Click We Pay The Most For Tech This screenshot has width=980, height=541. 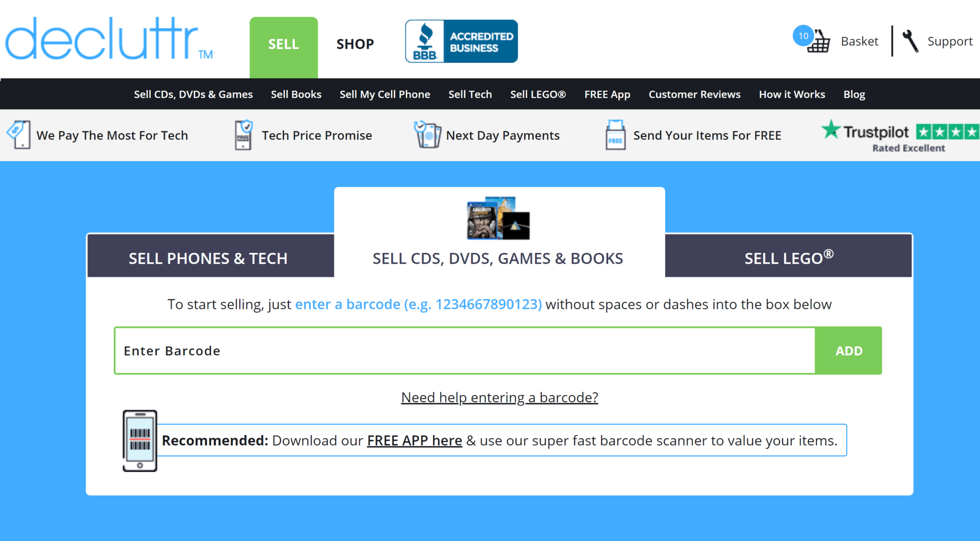(x=112, y=135)
